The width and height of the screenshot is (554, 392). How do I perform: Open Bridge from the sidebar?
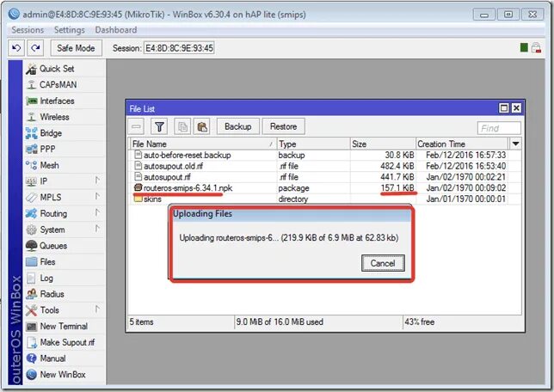click(x=65, y=133)
